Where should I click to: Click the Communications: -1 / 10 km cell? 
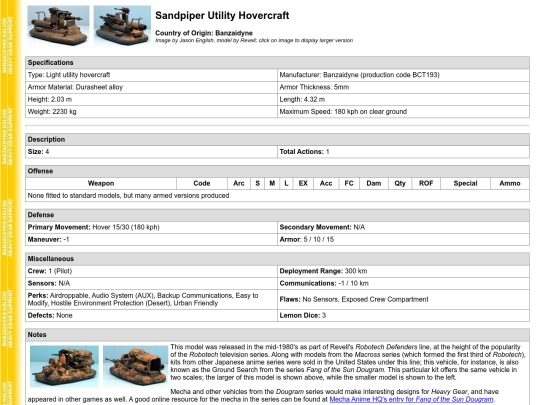403,283
